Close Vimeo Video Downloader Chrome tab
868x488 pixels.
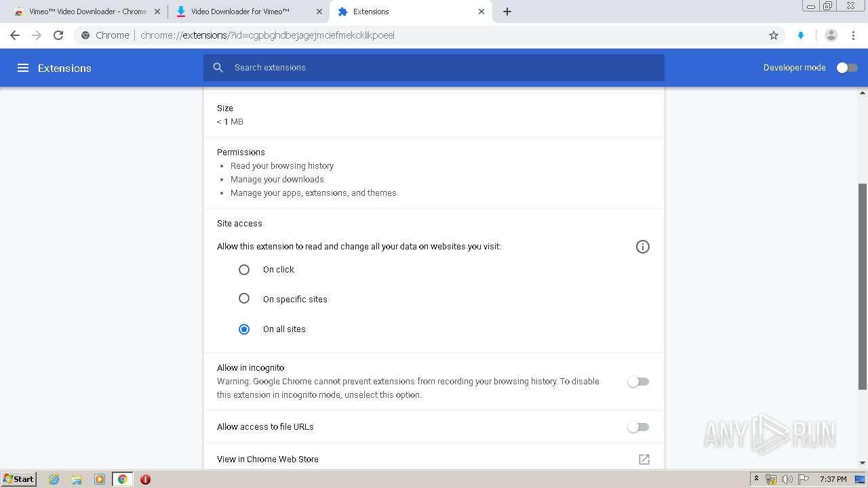(157, 12)
